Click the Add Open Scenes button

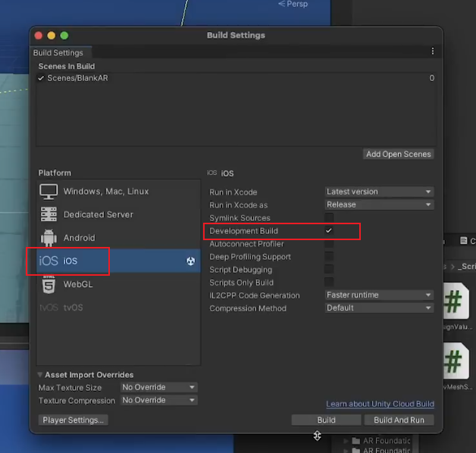(x=398, y=154)
